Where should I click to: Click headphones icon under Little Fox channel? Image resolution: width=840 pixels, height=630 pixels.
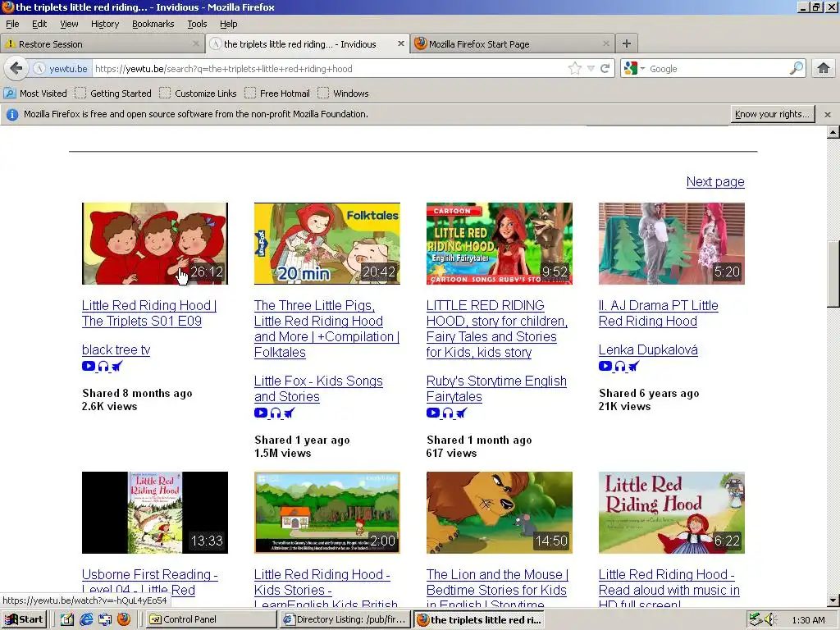click(276, 413)
